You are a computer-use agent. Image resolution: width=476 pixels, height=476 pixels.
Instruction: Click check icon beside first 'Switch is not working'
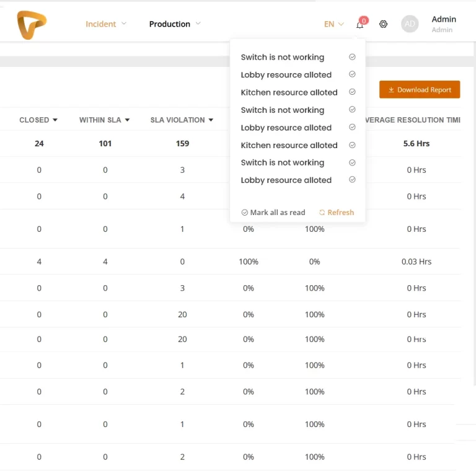(352, 57)
